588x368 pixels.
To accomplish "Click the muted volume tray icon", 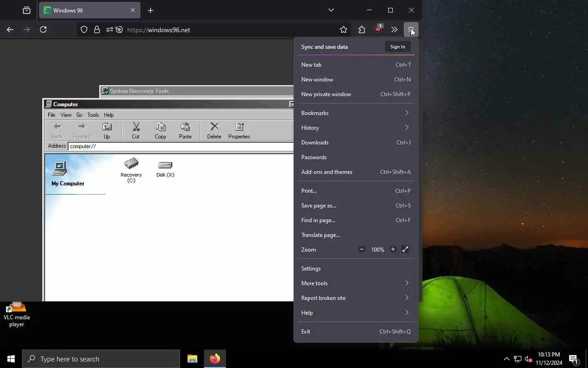I will pos(528,359).
